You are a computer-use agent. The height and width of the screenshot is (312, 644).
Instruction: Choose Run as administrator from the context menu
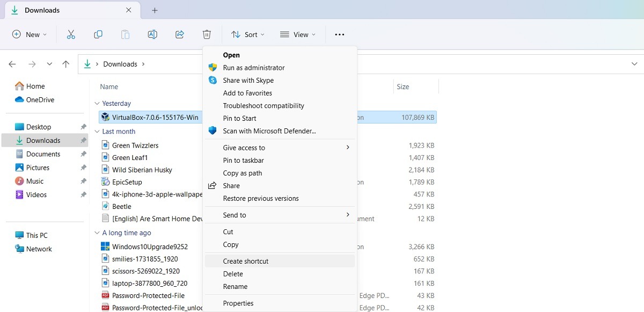pos(252,67)
